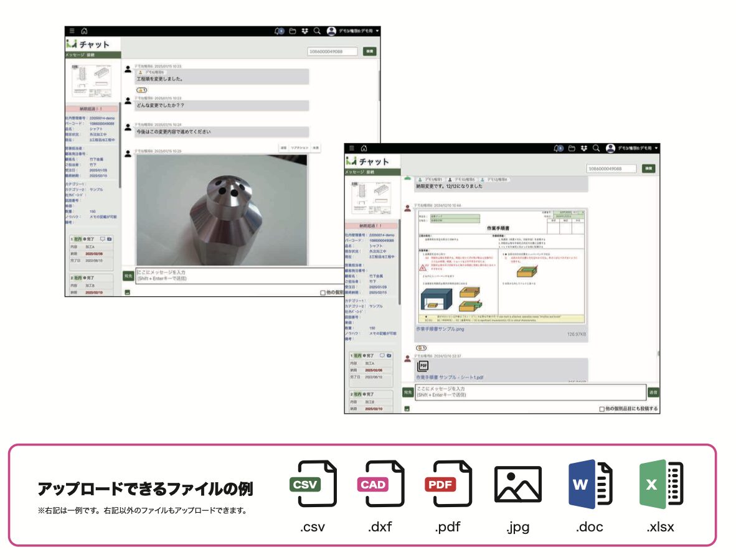The image size is (736, 560).
Task: Open notification bell in right chat window
Action: pos(558,148)
